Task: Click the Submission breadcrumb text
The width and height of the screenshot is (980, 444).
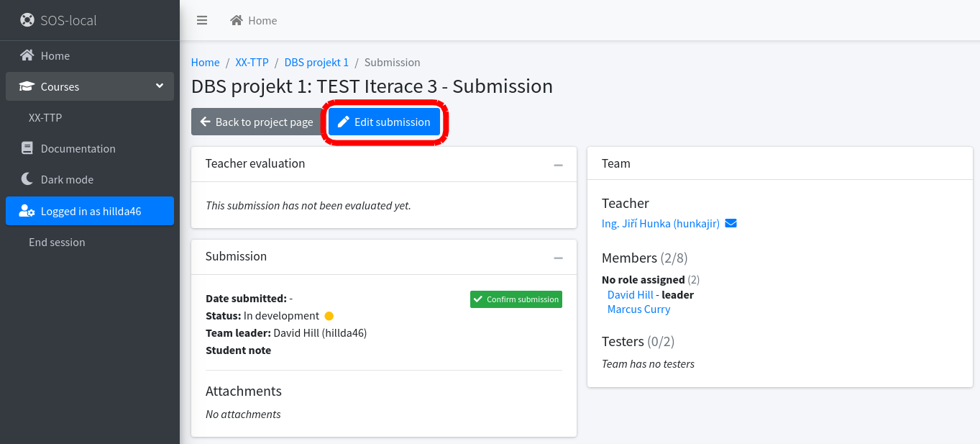Action: [x=393, y=63]
